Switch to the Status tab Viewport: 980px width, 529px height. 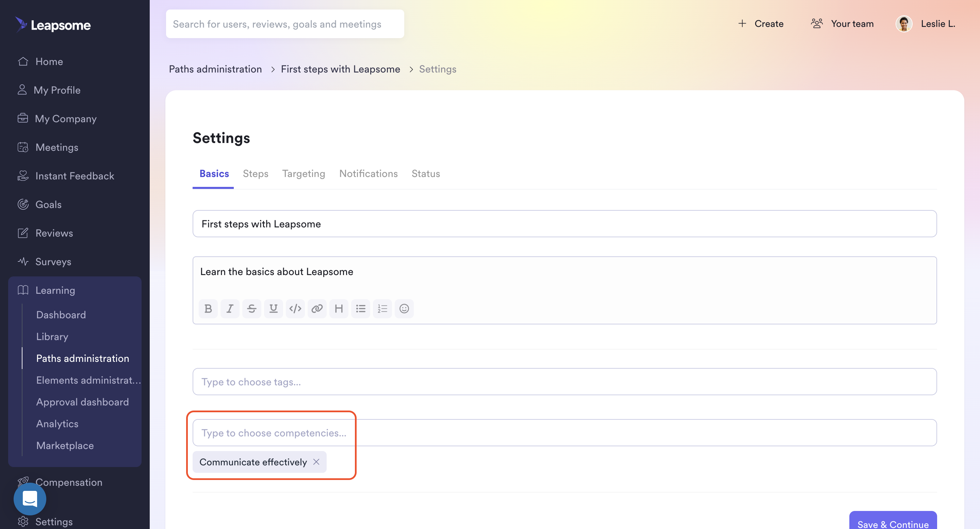click(x=426, y=173)
